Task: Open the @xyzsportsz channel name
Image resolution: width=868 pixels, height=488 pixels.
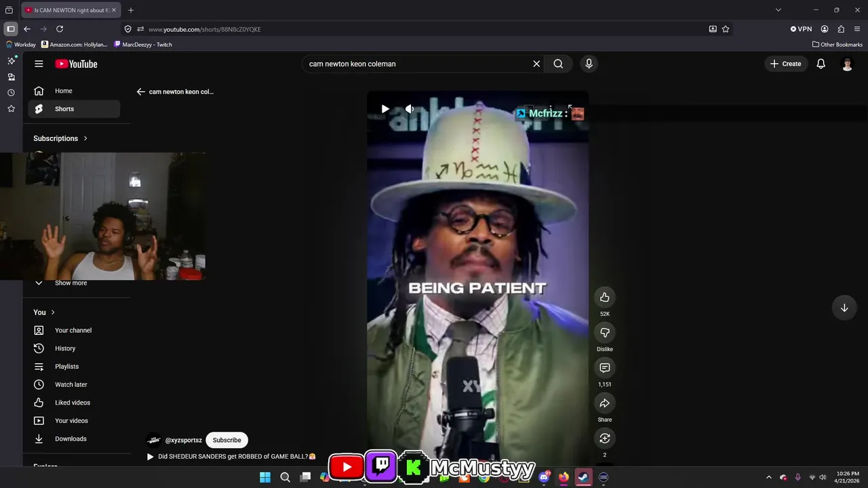Action: pyautogui.click(x=184, y=440)
